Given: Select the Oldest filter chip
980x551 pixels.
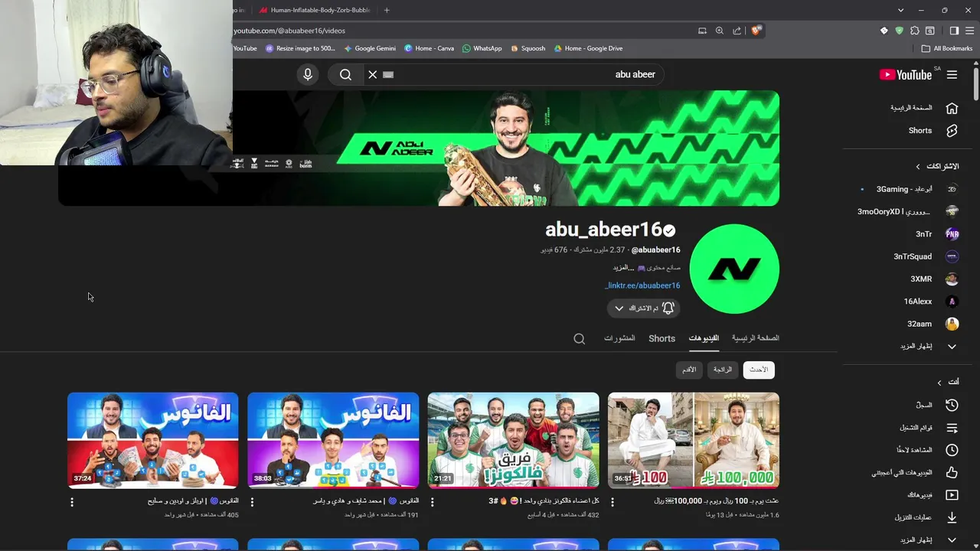Looking at the screenshot, I should pyautogui.click(x=689, y=370).
